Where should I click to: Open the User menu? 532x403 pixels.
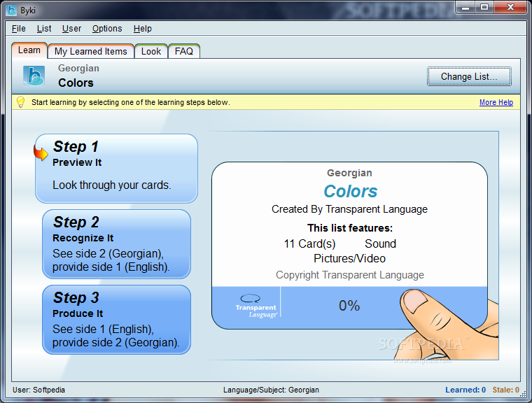pos(71,29)
